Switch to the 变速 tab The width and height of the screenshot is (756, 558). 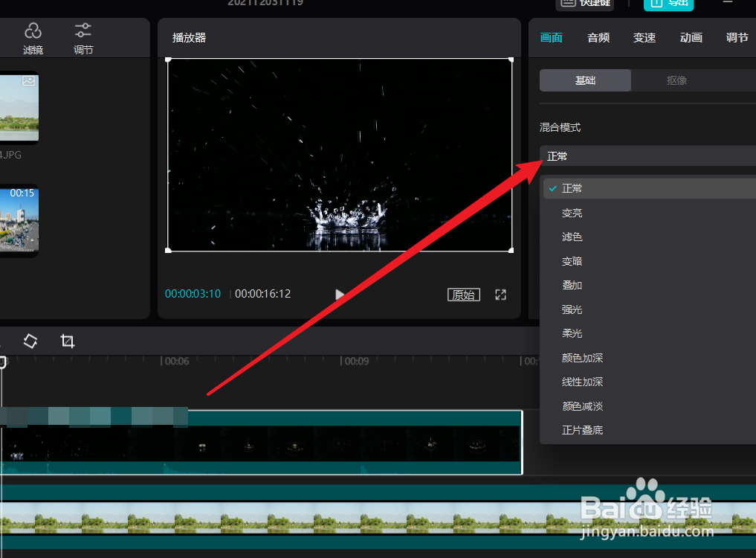(x=644, y=38)
